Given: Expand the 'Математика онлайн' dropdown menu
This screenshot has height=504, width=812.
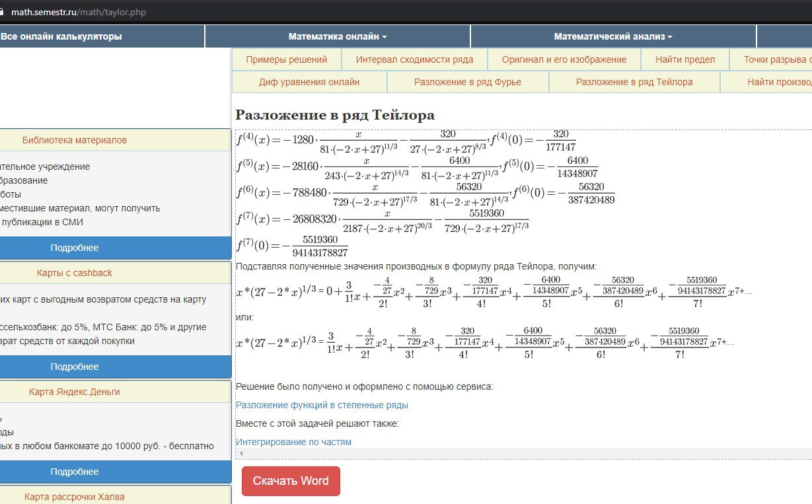Looking at the screenshot, I should click(338, 37).
